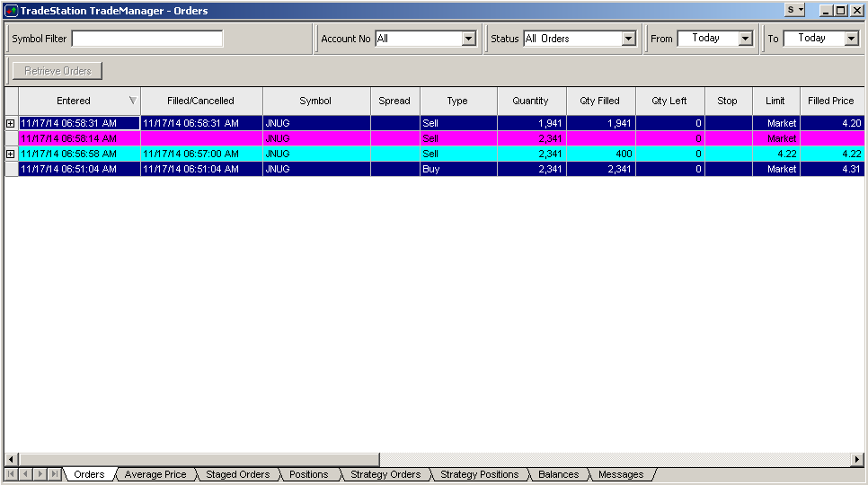Switch to the Strategy Orders tab
This screenshot has height=485, width=868.
385,474
